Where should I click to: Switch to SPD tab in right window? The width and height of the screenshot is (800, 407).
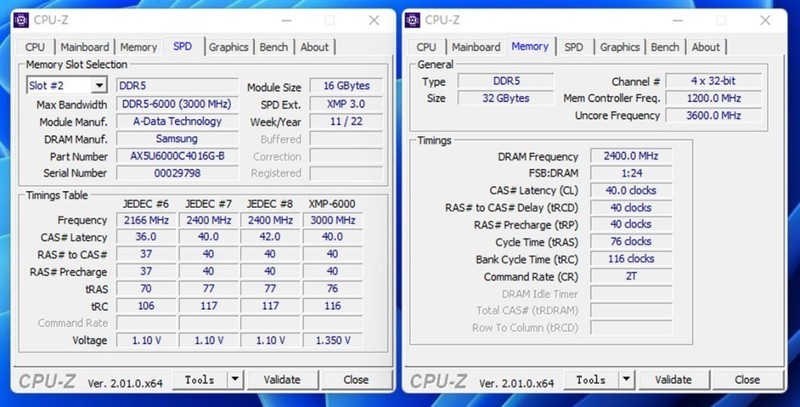tap(573, 47)
